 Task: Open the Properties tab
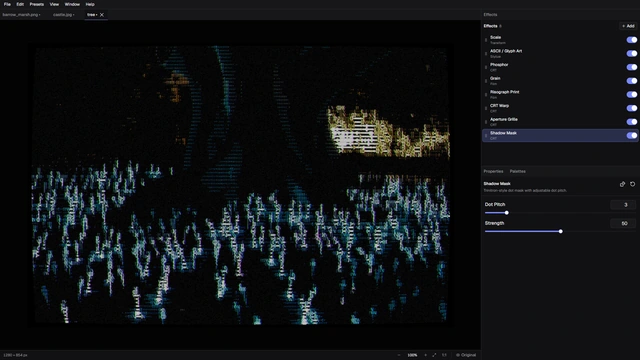[x=493, y=171]
